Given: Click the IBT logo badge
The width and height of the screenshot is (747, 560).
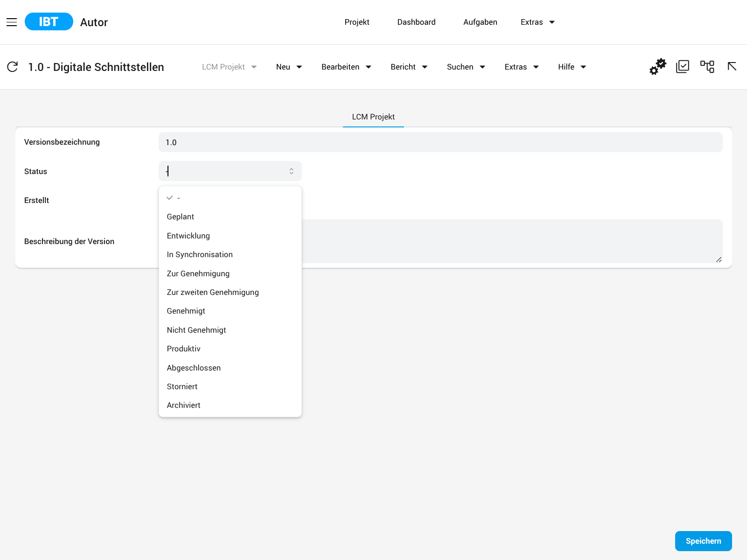Looking at the screenshot, I should (49, 21).
